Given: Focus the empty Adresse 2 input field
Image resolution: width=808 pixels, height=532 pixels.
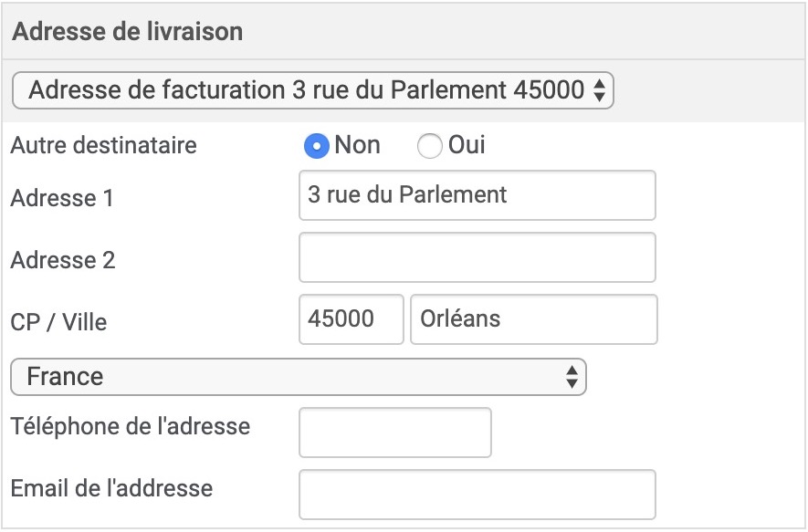Looking at the screenshot, I should point(477,257).
